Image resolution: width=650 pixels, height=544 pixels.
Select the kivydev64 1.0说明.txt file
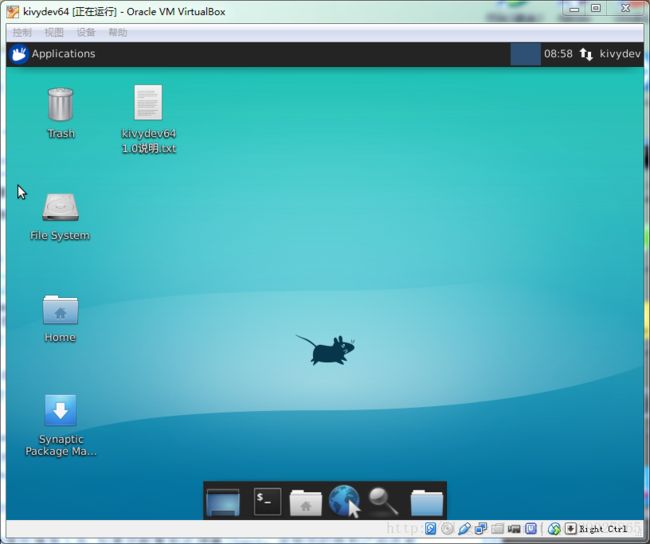point(148,119)
